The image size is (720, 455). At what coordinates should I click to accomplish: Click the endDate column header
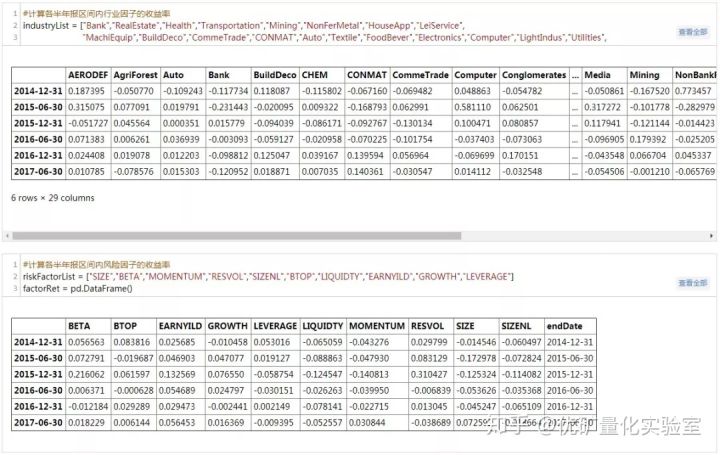click(x=565, y=326)
